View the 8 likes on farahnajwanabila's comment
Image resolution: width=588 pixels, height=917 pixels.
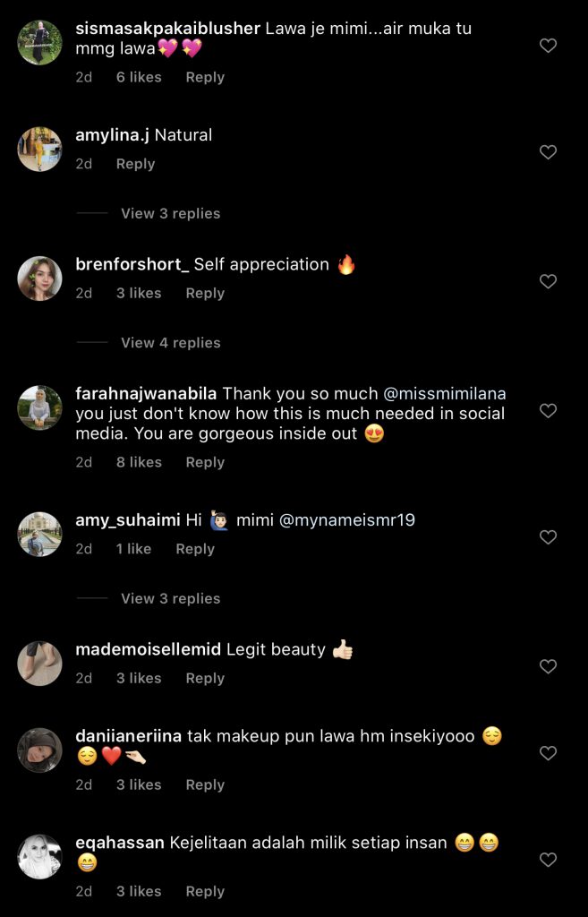[x=139, y=462]
